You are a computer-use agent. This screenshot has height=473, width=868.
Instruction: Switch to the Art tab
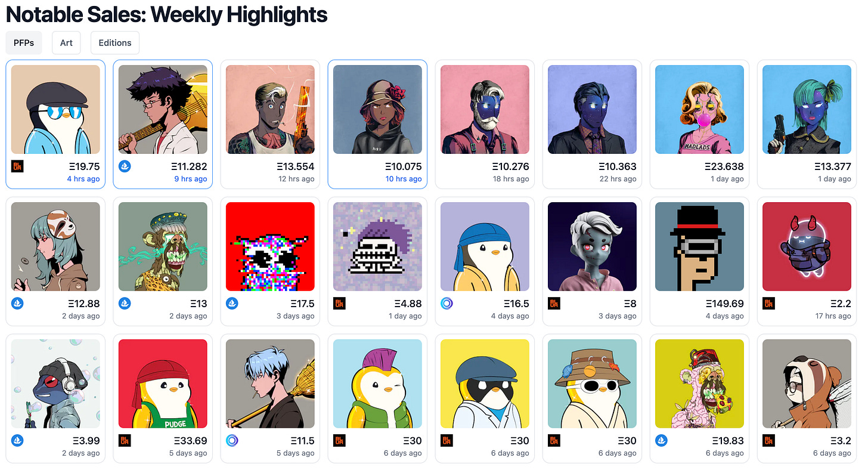pos(66,43)
